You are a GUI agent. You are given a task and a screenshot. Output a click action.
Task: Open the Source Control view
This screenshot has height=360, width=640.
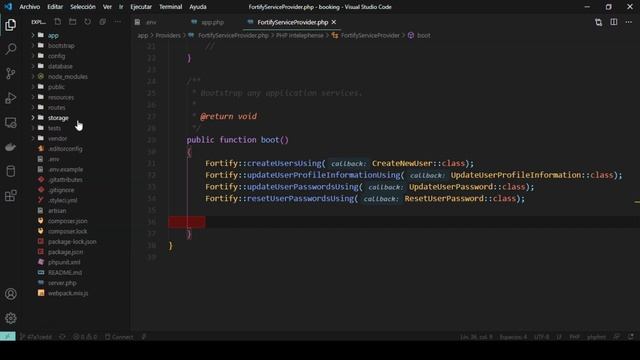[11, 73]
